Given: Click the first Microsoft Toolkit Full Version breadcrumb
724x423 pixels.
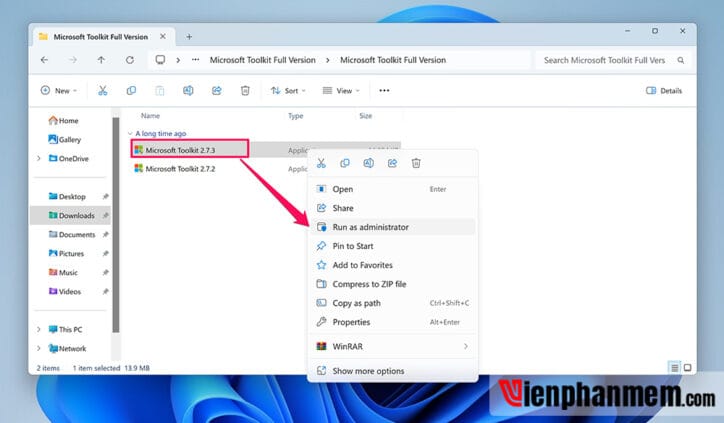Looking at the screenshot, I should tap(263, 60).
